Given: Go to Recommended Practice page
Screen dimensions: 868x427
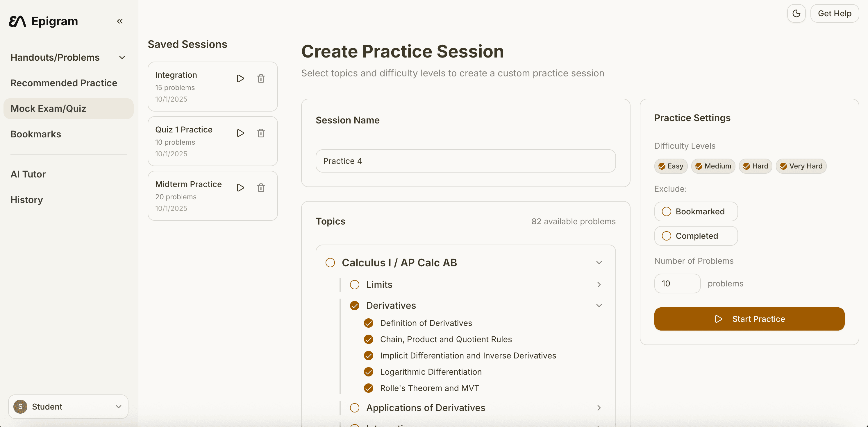Looking at the screenshot, I should coord(64,83).
